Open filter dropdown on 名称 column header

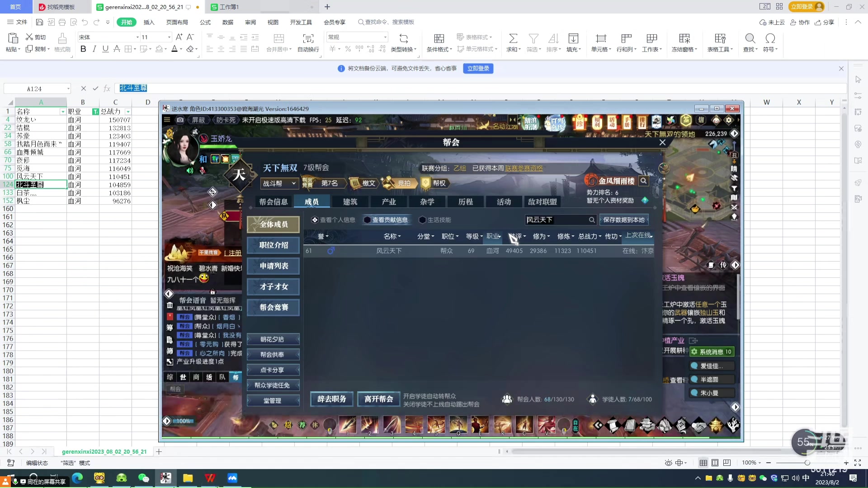(63, 112)
